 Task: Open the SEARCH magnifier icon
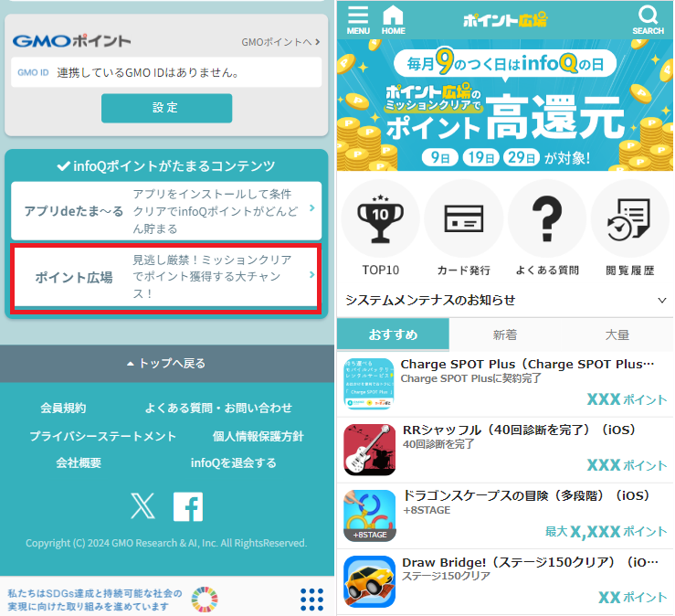tap(648, 20)
